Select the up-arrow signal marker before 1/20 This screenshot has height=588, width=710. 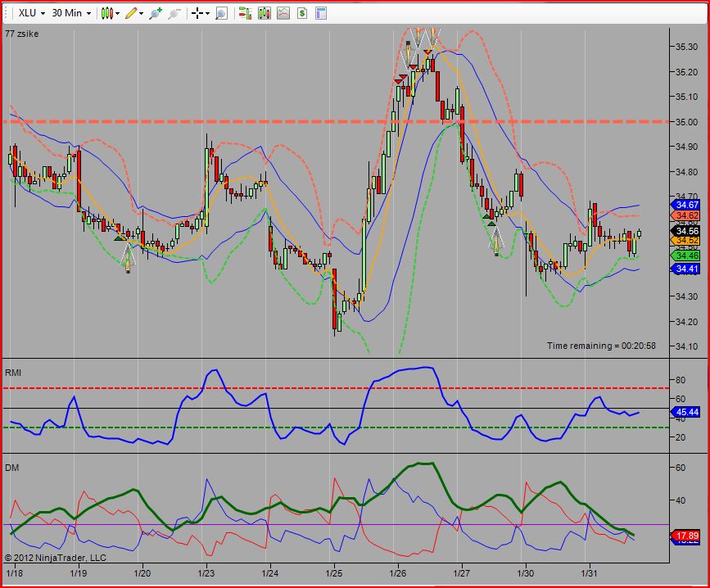[128, 260]
